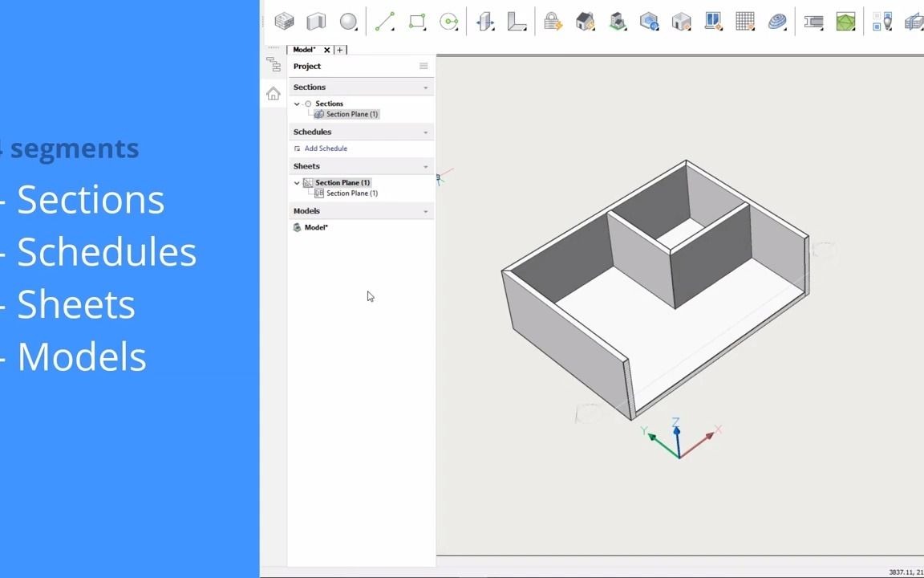Select the Sphere tool
Viewport: 924px width, 578px height.
point(348,22)
